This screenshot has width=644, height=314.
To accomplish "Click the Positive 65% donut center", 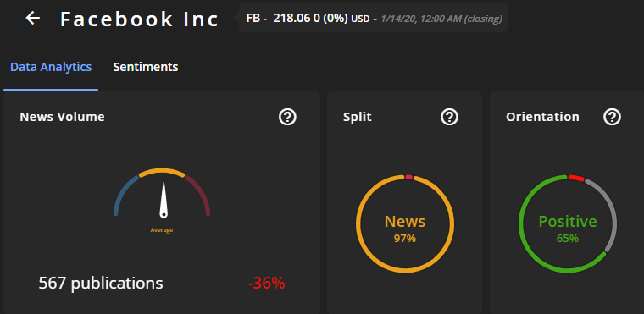I will (568, 228).
